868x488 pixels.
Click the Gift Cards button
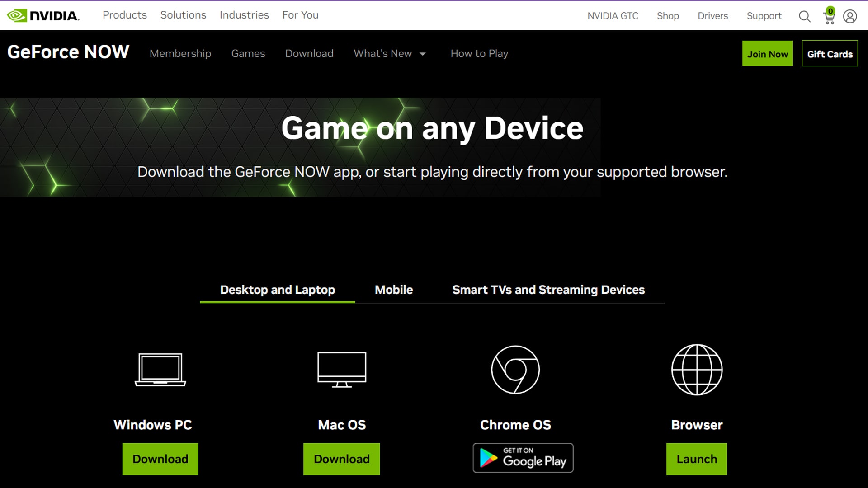(x=829, y=53)
